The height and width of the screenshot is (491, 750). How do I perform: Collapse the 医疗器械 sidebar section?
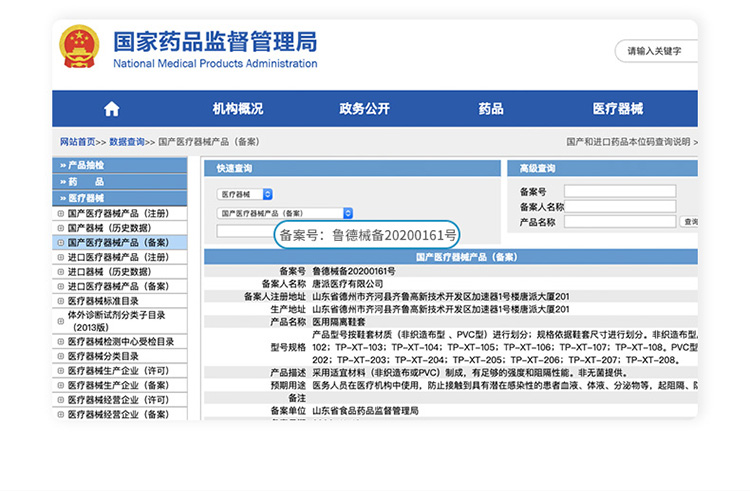(120, 198)
